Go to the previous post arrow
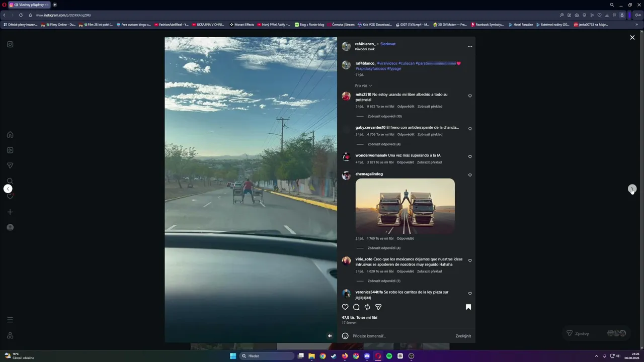Viewport: 644px width, 362px height. click(x=8, y=189)
